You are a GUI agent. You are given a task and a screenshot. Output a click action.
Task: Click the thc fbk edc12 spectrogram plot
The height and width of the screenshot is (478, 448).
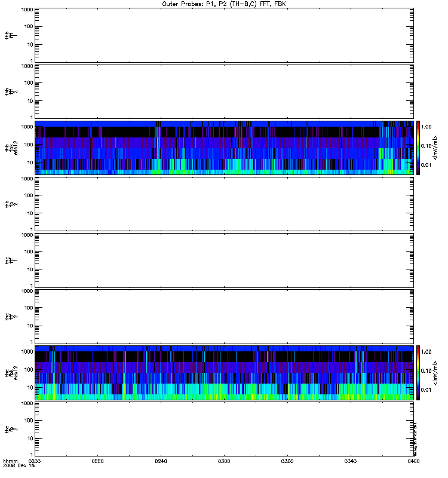pos(224,372)
